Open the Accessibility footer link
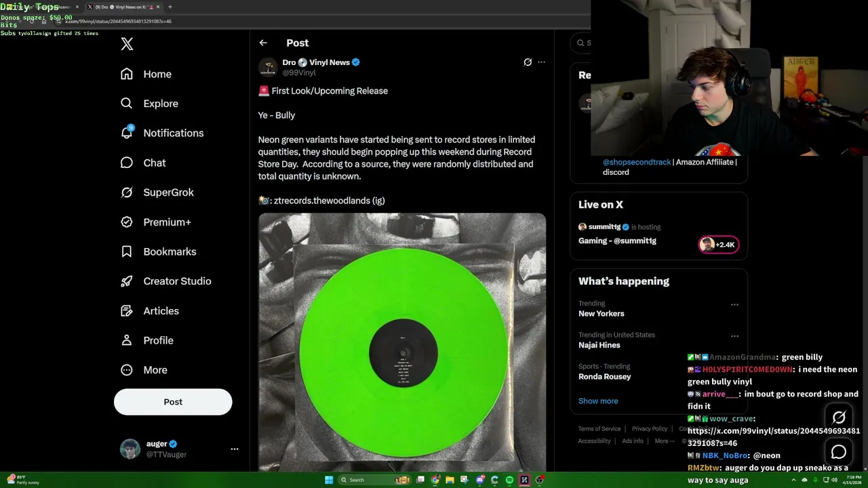 click(595, 441)
